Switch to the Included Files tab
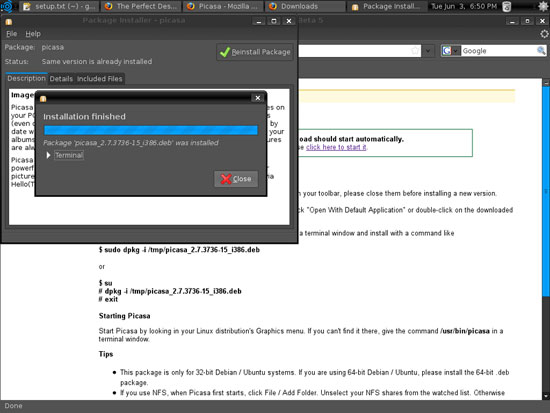Viewport: 550px width, 413px height. [100, 79]
